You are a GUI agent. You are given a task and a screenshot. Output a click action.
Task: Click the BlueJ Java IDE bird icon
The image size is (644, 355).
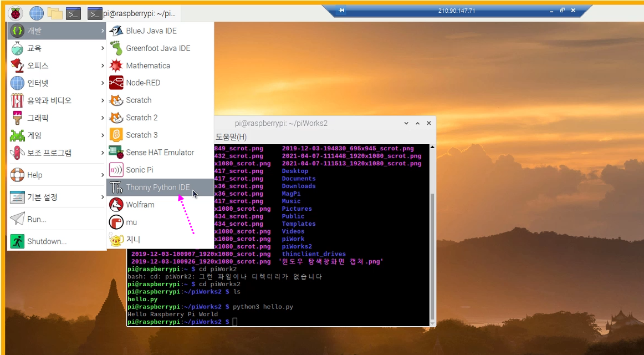pos(116,31)
